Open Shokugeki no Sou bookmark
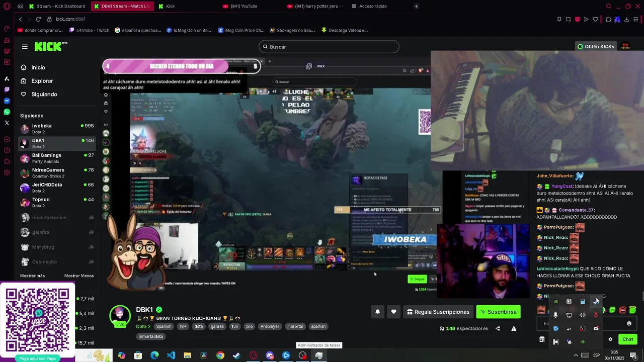644x362 pixels. [292, 30]
